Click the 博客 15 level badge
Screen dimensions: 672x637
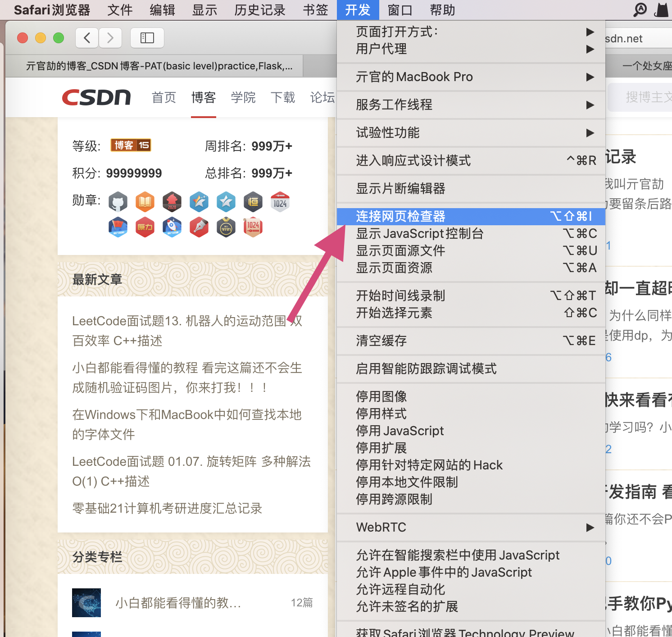point(131,145)
